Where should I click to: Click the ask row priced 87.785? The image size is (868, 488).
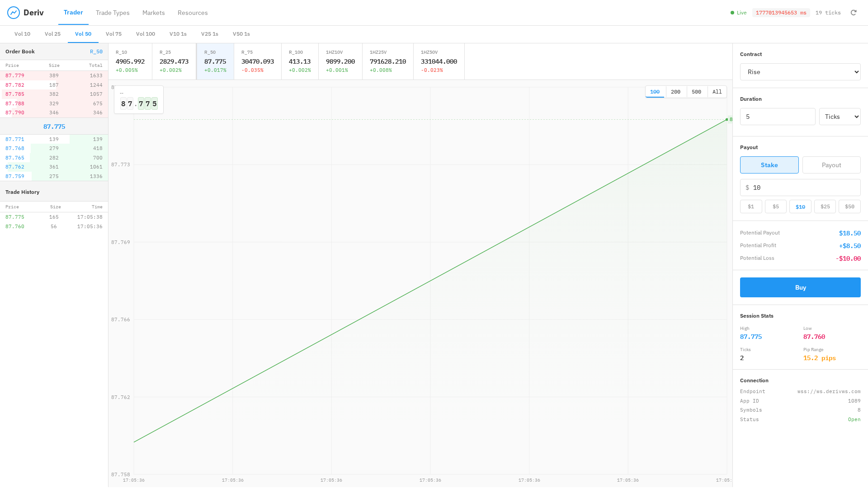point(54,94)
